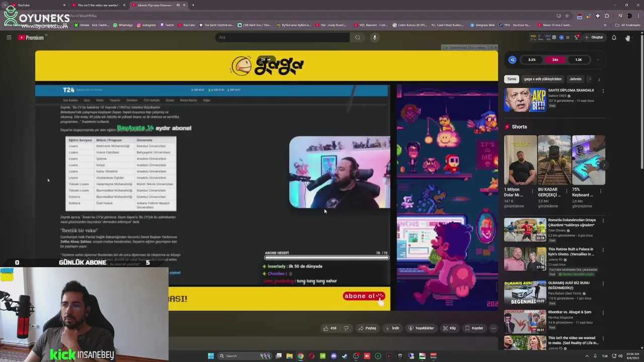Open options menu for '1 Milyon Dolar' short
The height and width of the screenshot is (362, 644).
533,192
